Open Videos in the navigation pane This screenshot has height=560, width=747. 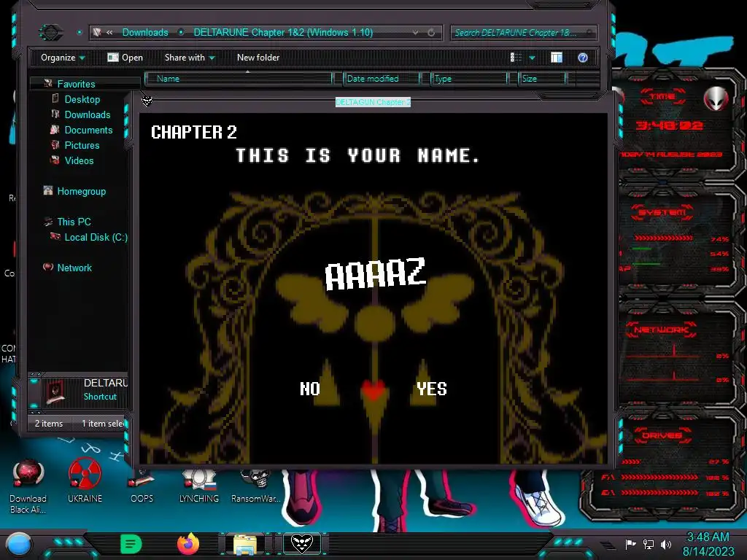point(79,160)
